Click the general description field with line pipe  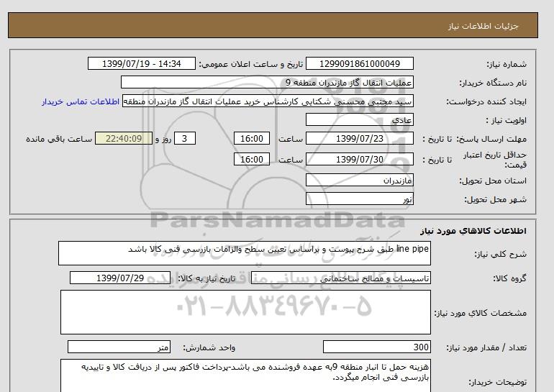[245, 253]
